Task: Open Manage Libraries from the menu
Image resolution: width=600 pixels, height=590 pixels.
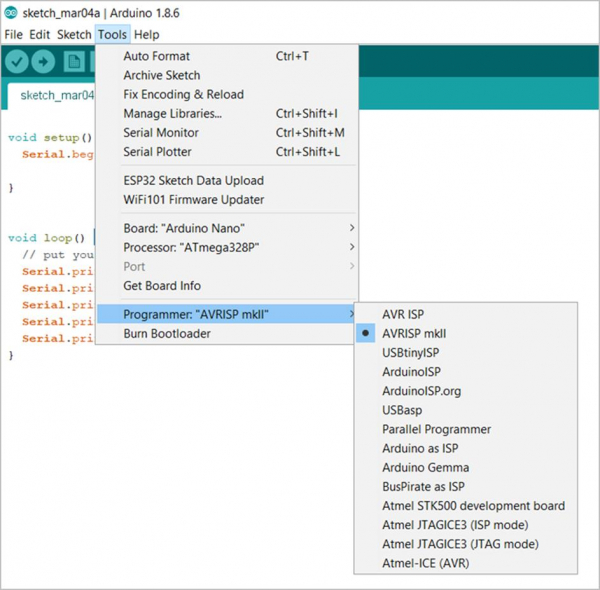Action: click(x=172, y=113)
